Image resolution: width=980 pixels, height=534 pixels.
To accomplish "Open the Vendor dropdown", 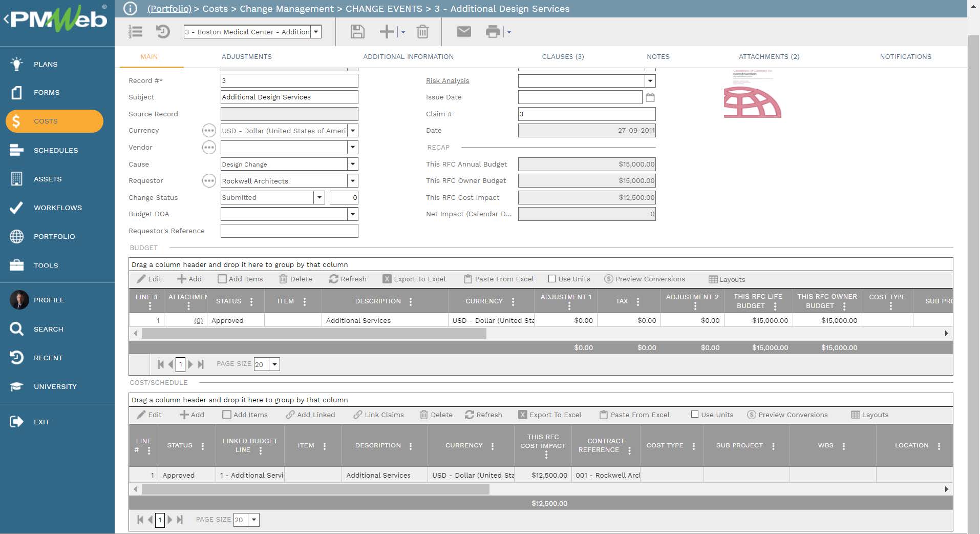I will 353,148.
